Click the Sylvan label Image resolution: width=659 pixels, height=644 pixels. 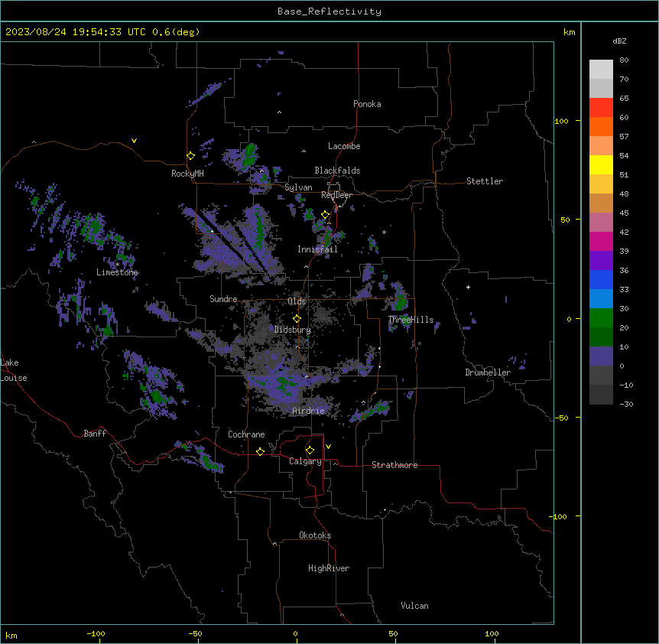pyautogui.click(x=298, y=187)
